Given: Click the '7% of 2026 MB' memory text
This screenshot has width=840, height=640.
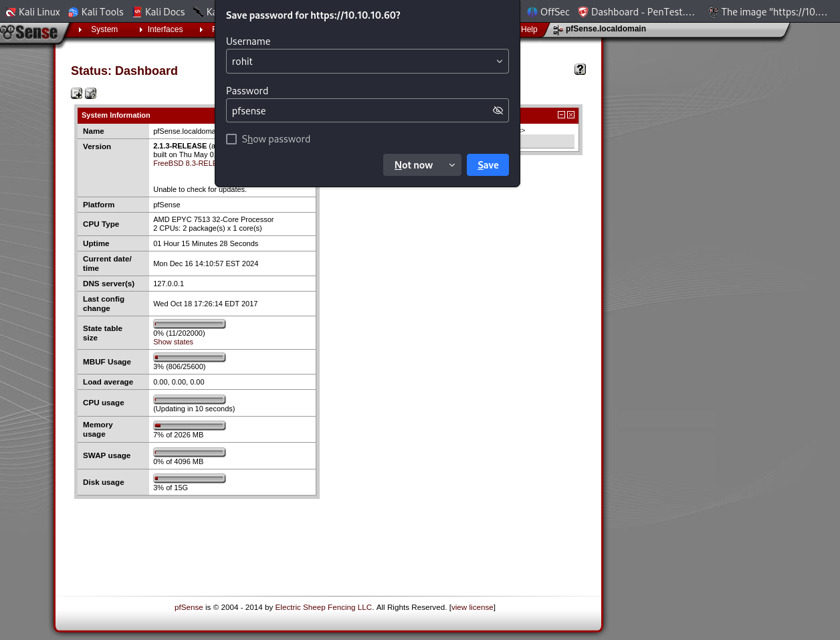Looking at the screenshot, I should (179, 435).
